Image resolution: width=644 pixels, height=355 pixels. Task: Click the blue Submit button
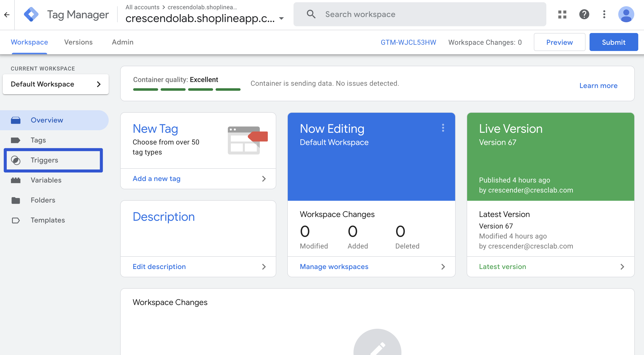613,42
